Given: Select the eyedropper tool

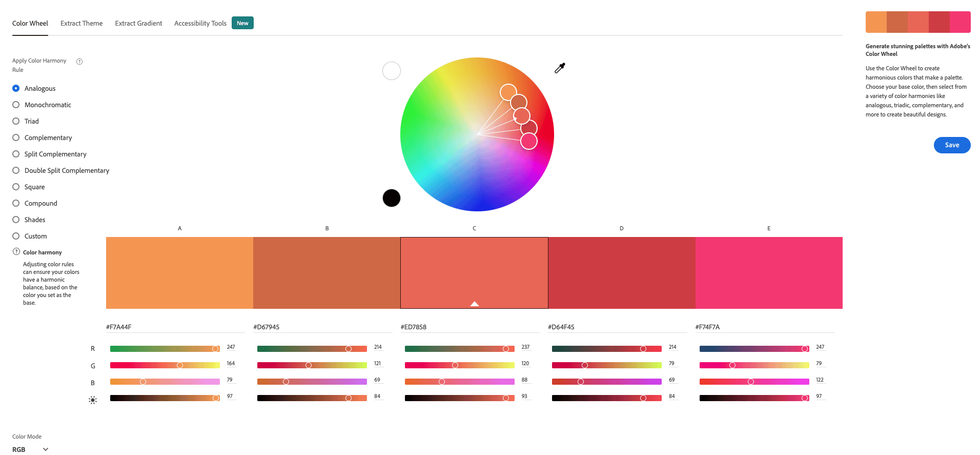Looking at the screenshot, I should coord(560,67).
